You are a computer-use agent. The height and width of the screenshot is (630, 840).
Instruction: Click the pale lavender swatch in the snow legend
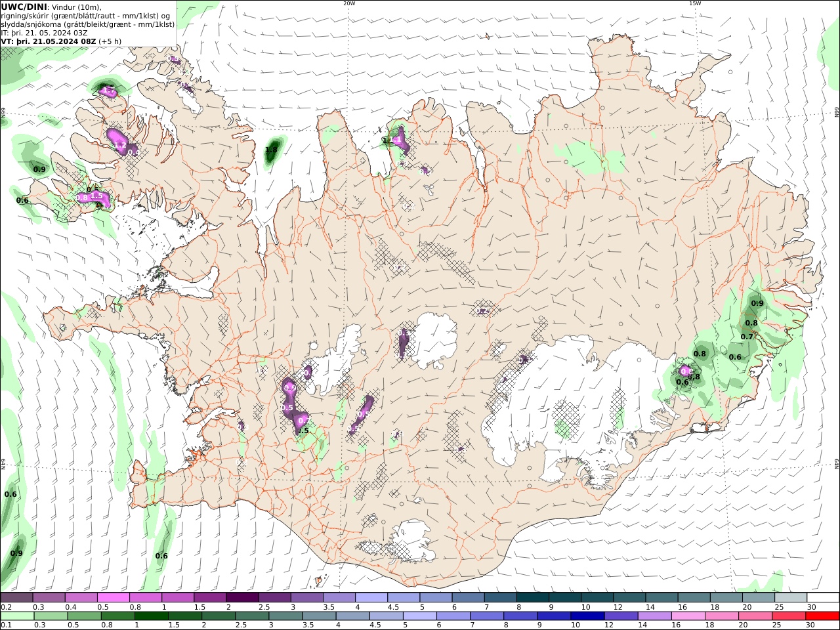point(371,598)
